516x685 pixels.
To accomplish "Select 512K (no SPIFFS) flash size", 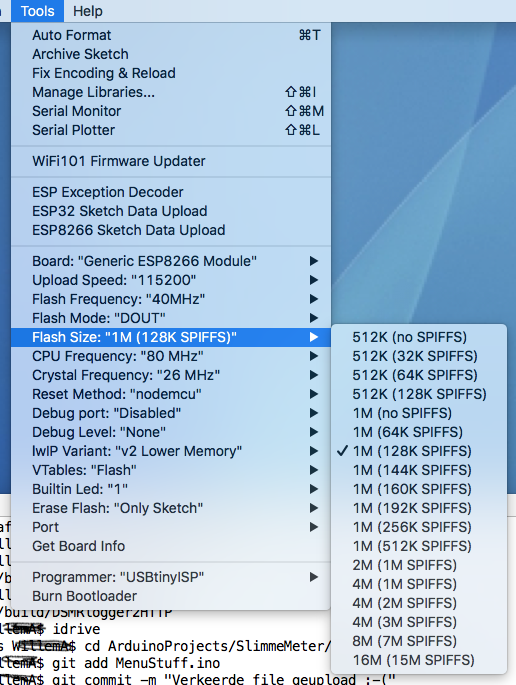I will point(419,337).
